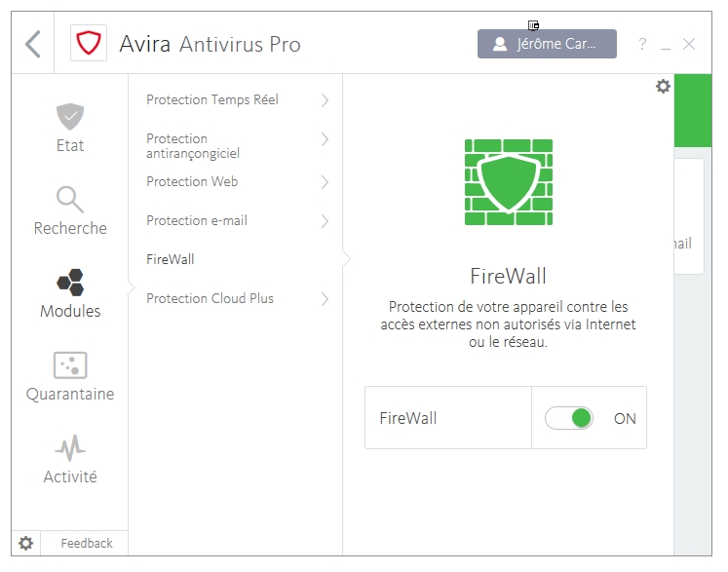This screenshot has width=728, height=572.
Task: Select the Modules hexagons icon
Action: (70, 294)
